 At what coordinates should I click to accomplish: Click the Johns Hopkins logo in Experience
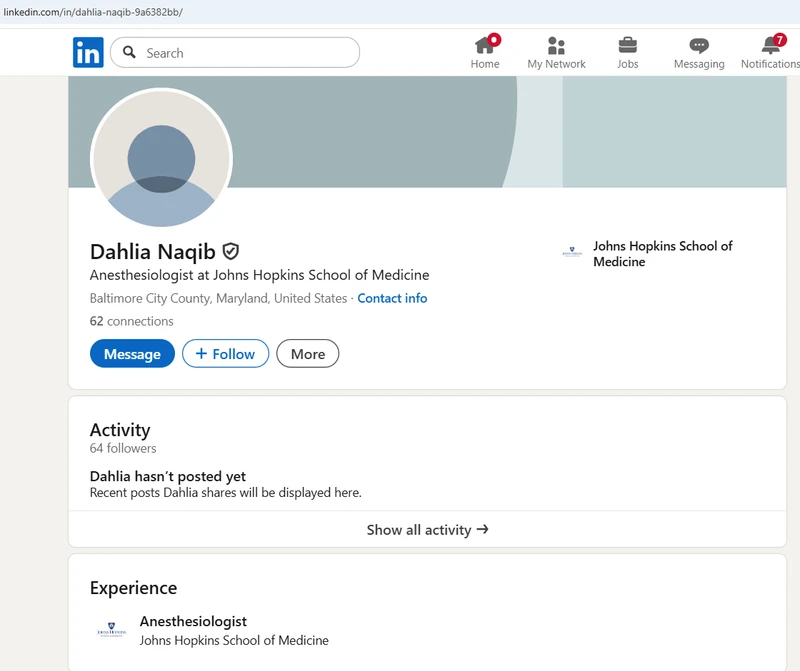pyautogui.click(x=111, y=631)
